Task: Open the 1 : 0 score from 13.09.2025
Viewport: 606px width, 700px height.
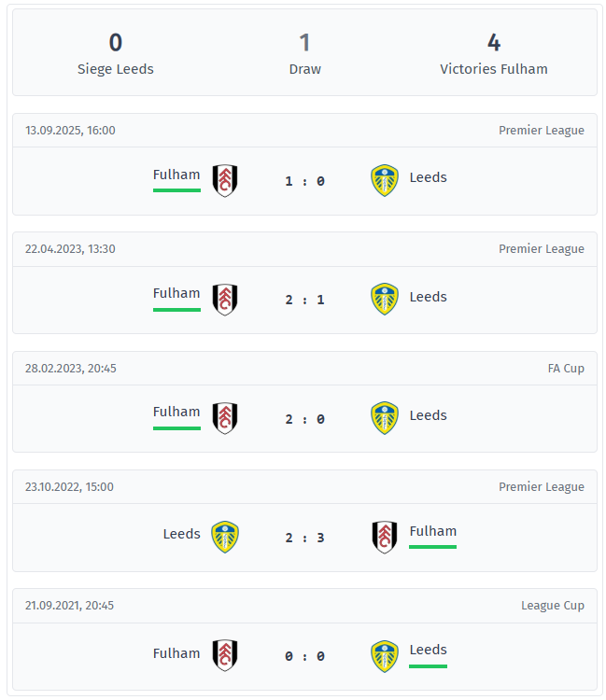Action: (304, 181)
